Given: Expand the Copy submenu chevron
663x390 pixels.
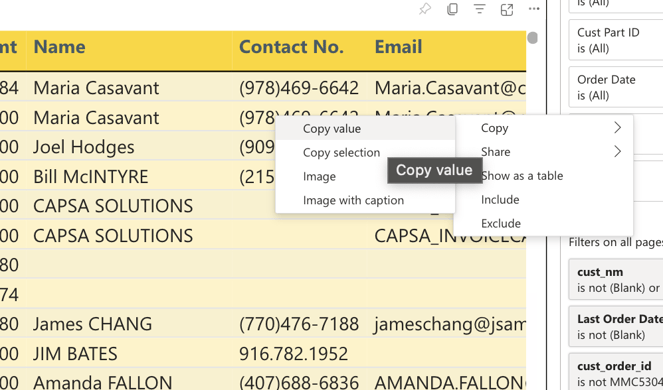Looking at the screenshot, I should tap(617, 128).
